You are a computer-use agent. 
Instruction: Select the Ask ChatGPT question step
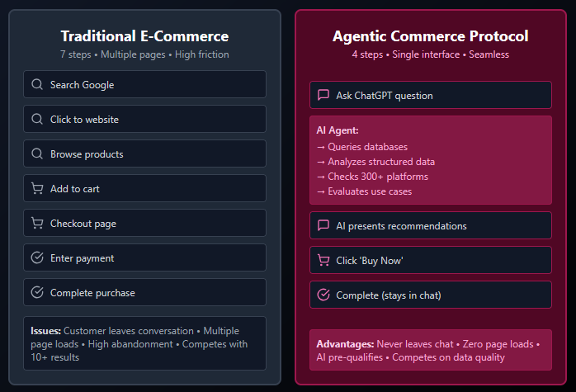pos(430,96)
